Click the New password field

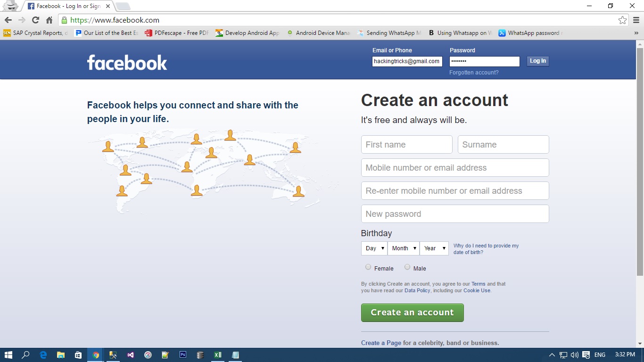455,214
